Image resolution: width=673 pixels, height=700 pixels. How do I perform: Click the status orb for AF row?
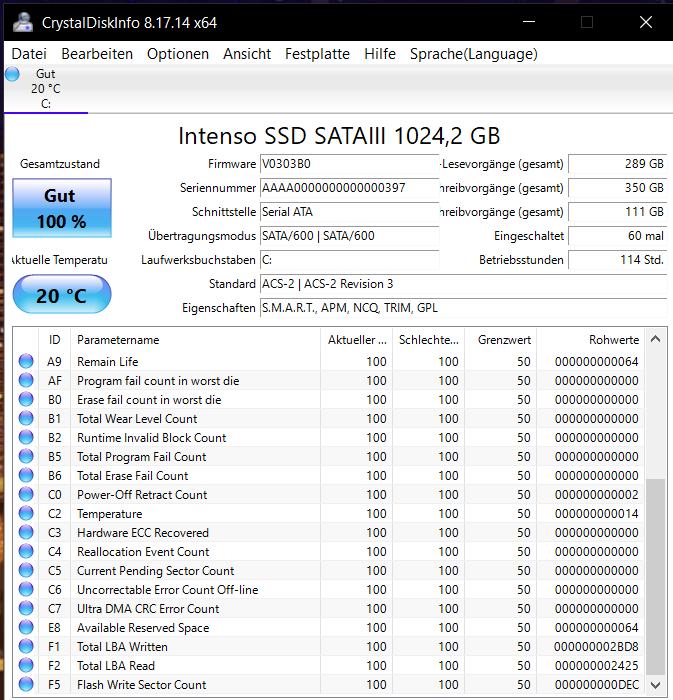point(26,380)
